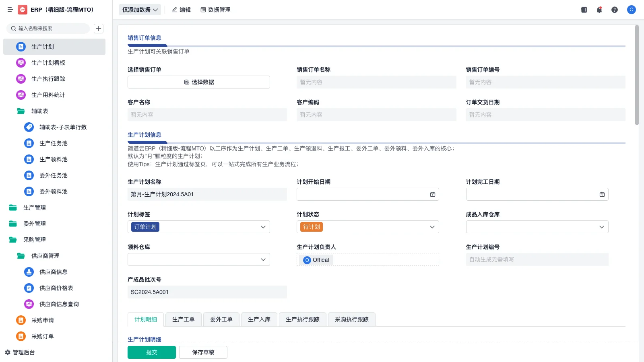Expand the 成品入库仓库 dropdown

tap(602, 227)
